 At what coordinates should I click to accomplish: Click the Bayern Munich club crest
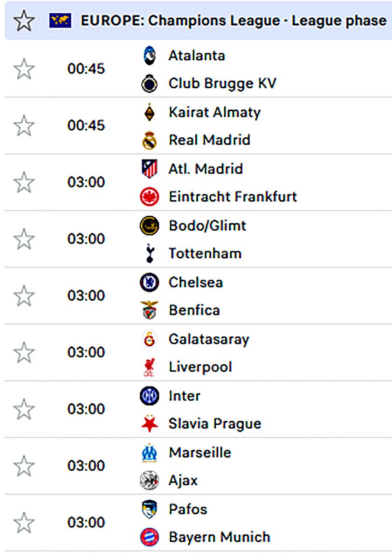click(x=150, y=537)
